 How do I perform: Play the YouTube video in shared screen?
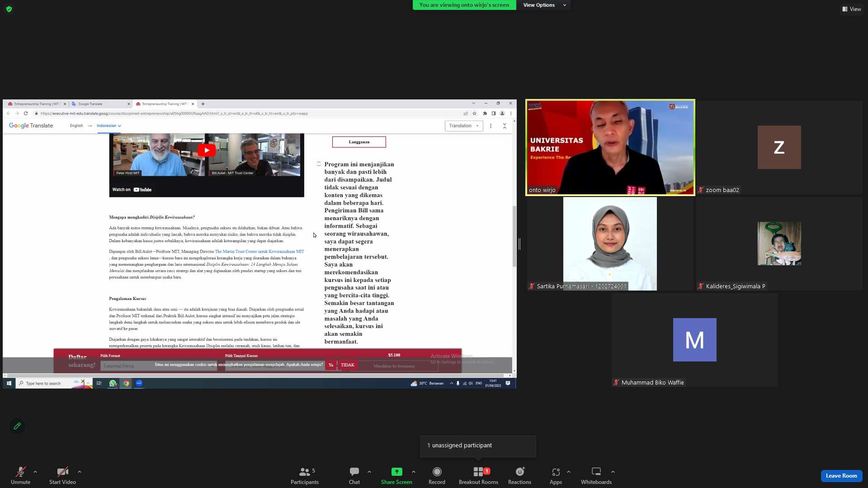tap(207, 150)
